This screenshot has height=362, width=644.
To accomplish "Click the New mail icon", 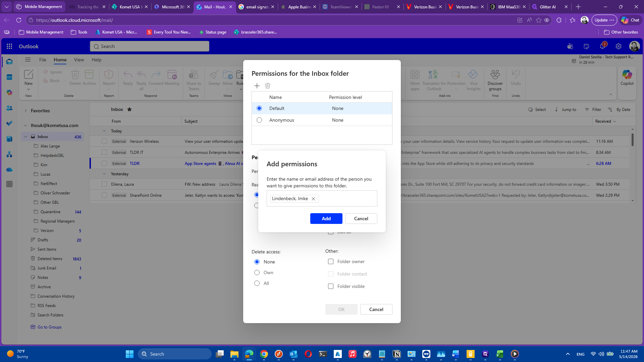I will coord(29,74).
